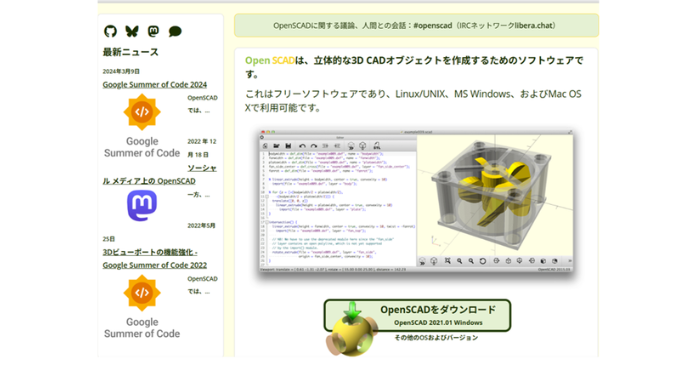
Task: Open the GitHub icon link
Action: (x=110, y=31)
